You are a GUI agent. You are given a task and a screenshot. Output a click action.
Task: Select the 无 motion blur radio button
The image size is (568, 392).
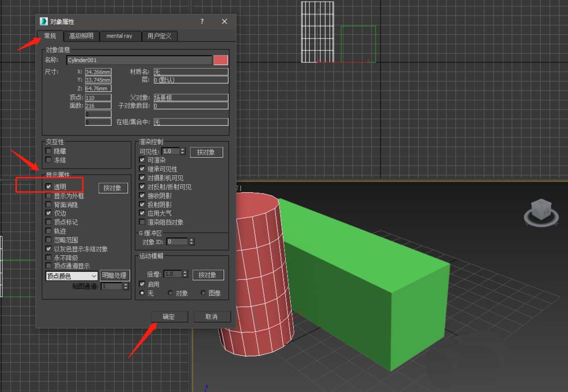point(142,293)
